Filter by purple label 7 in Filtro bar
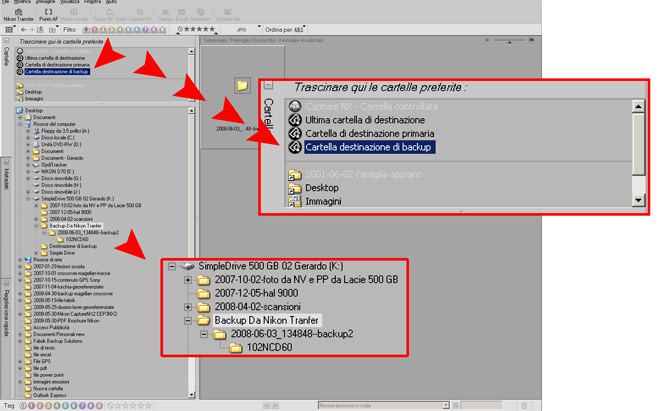This screenshot has height=411, width=660. point(145,29)
